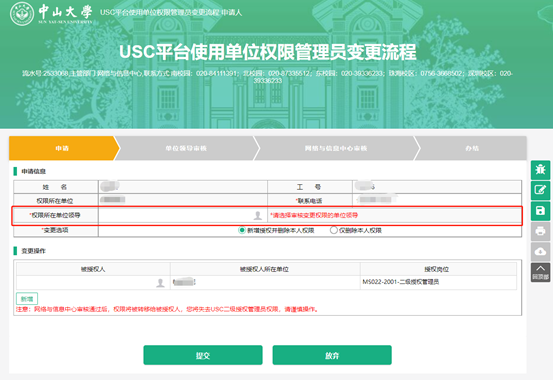The width and height of the screenshot is (553, 380).
Task: Select 新增授权并删除本人权限 radio option
Action: [x=242, y=230]
